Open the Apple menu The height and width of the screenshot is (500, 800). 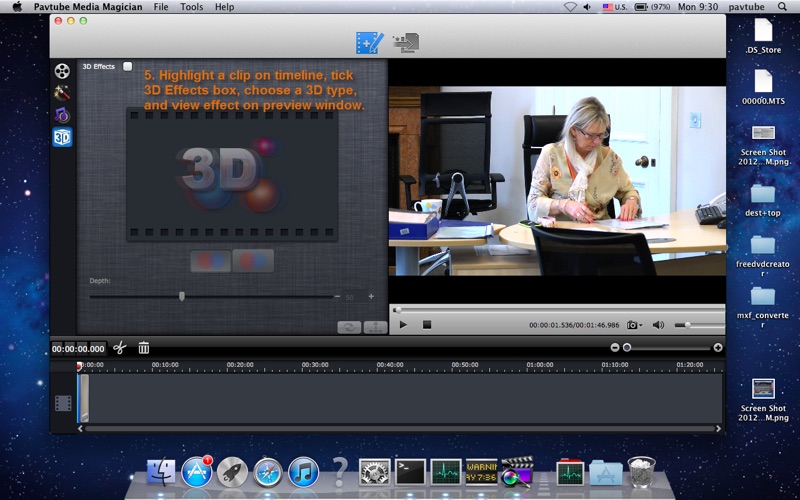(x=17, y=7)
